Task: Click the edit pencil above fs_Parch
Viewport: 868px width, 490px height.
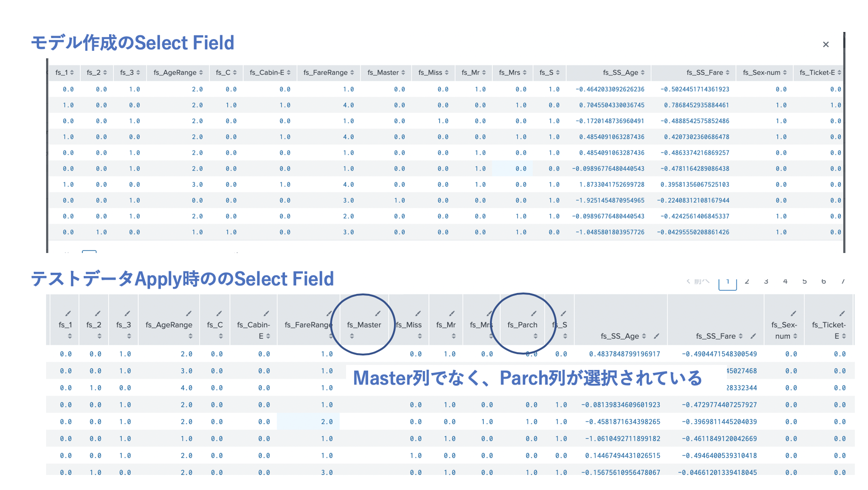Action: [x=534, y=314]
